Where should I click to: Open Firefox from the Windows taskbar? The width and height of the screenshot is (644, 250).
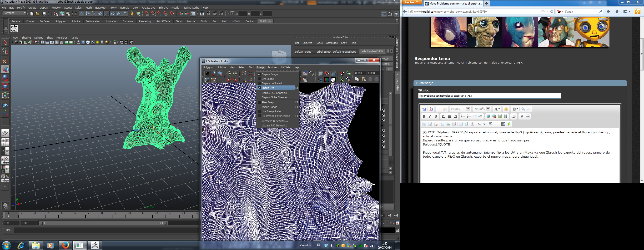click(65, 245)
